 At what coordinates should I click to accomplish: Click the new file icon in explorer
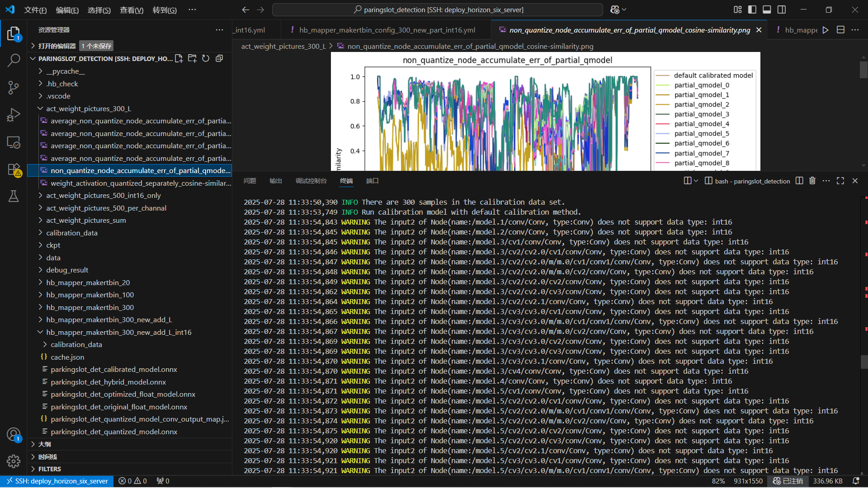[179, 58]
